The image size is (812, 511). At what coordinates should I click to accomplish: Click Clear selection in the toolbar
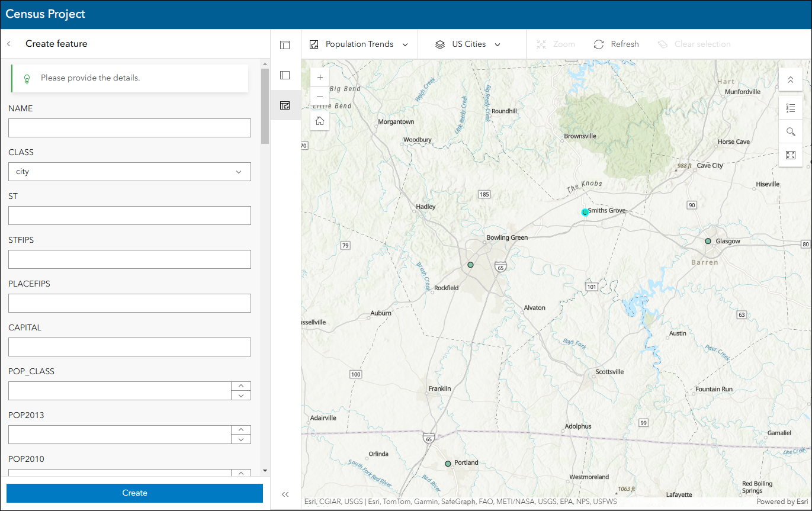tap(694, 44)
